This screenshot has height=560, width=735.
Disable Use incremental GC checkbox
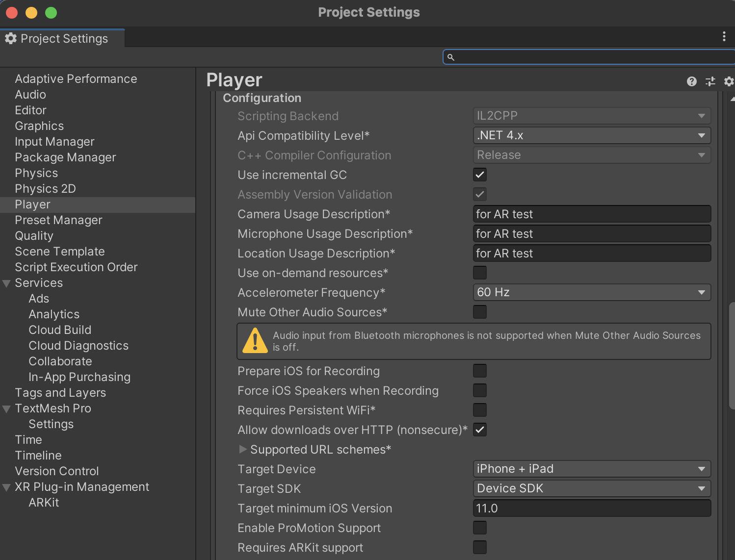[x=479, y=175]
